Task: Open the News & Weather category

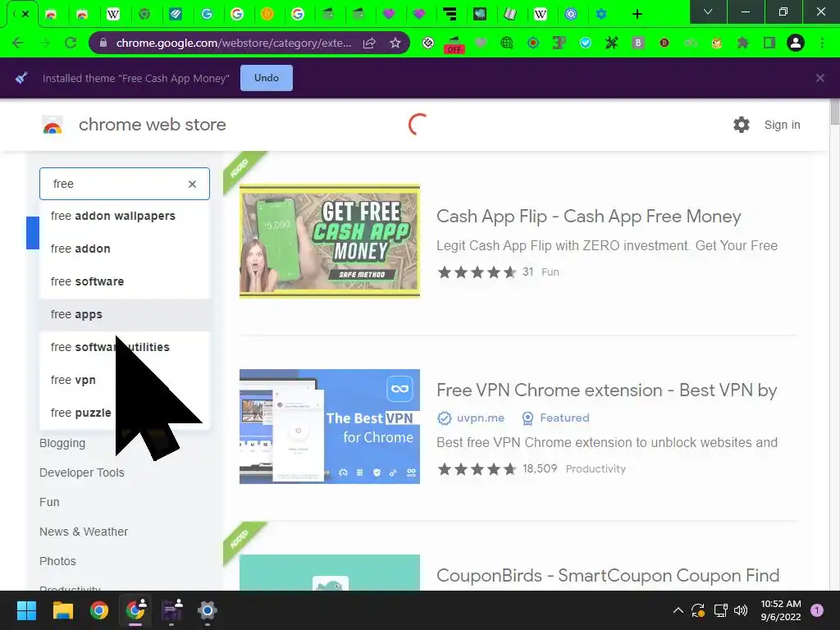Action: [84, 532]
